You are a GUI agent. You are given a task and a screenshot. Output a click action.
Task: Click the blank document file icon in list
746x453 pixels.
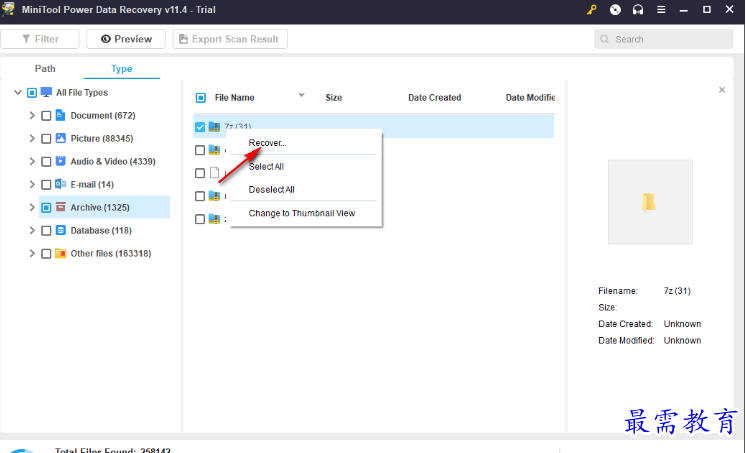click(215, 173)
